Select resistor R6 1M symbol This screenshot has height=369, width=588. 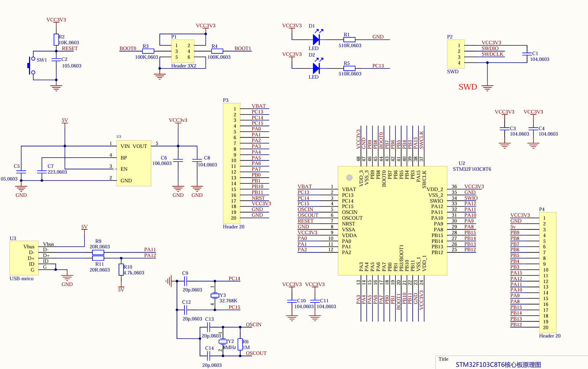(240, 344)
